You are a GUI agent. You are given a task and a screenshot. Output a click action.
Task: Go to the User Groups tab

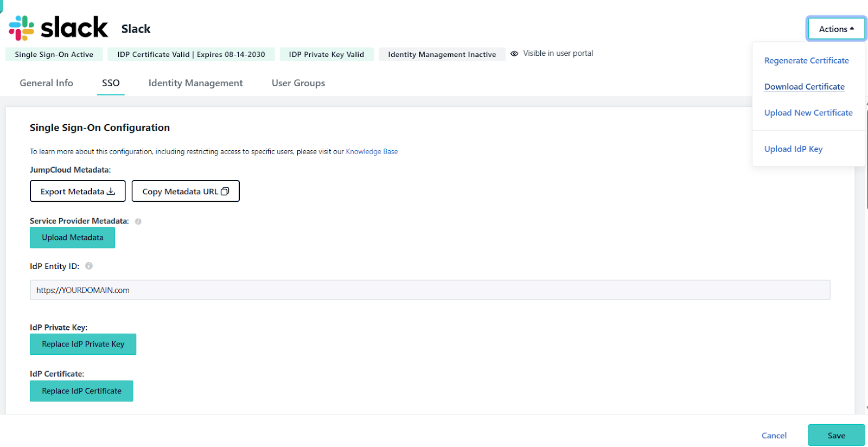click(x=298, y=83)
